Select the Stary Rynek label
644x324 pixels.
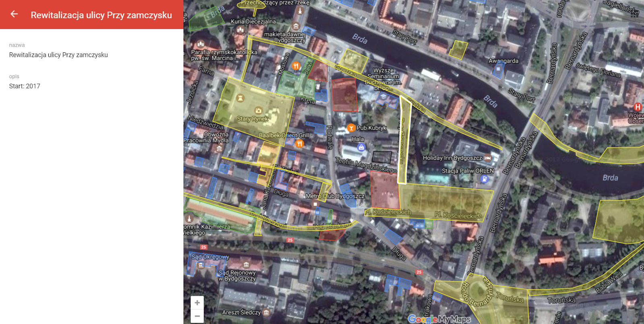pyautogui.click(x=252, y=119)
